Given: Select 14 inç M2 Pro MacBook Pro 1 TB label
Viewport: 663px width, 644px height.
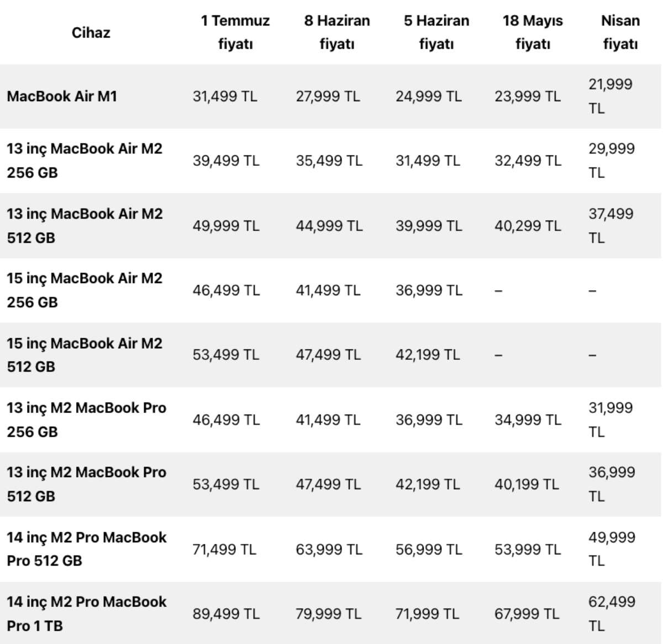Looking at the screenshot, I should click(x=86, y=614).
